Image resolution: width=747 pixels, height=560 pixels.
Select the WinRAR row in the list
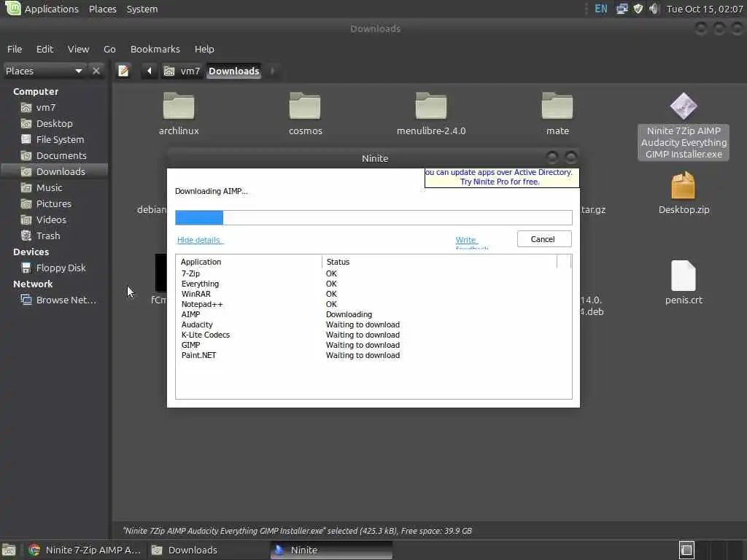click(373, 294)
